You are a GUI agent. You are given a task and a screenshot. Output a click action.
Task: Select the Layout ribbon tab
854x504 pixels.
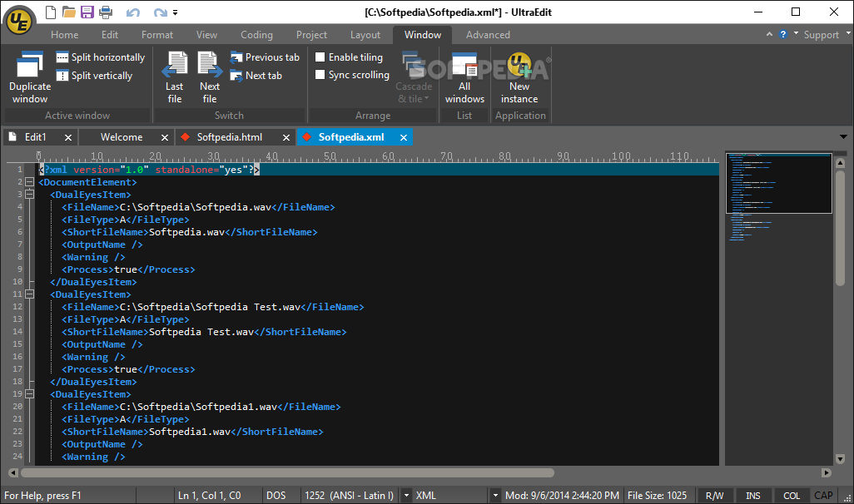(x=365, y=35)
